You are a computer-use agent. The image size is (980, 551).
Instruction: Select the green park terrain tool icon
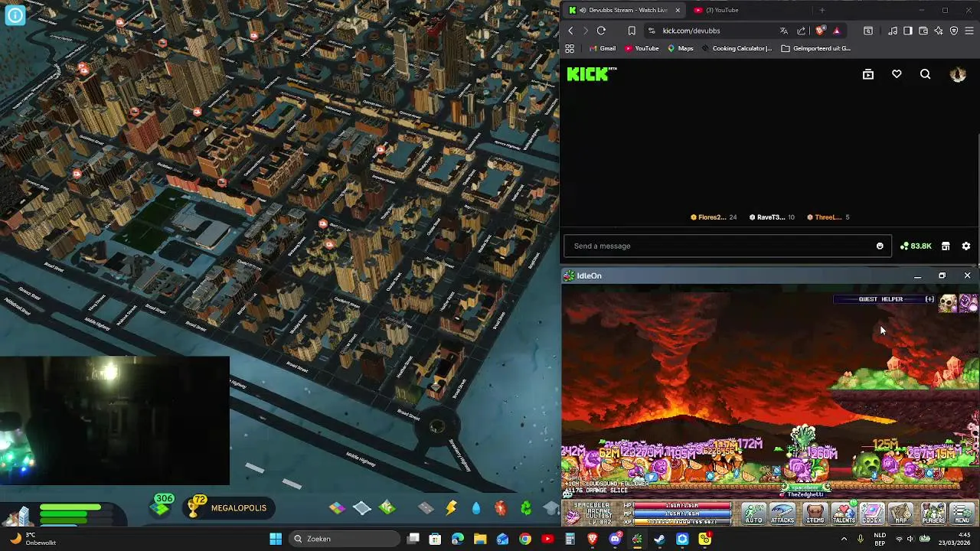point(387,507)
